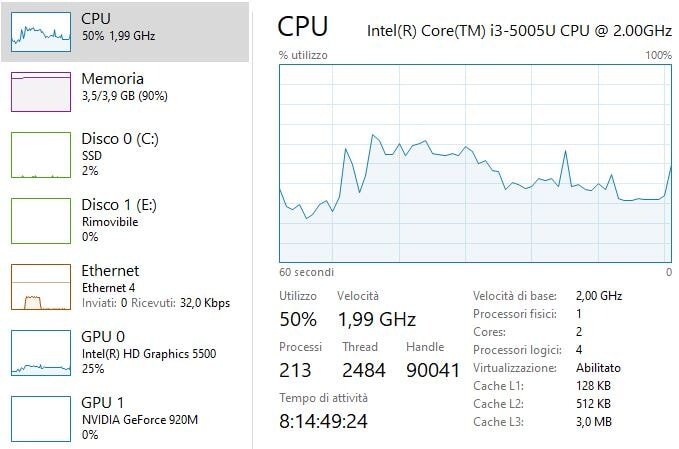Select the Disco 0 (C:) thumbnail graph

pyautogui.click(x=40, y=155)
